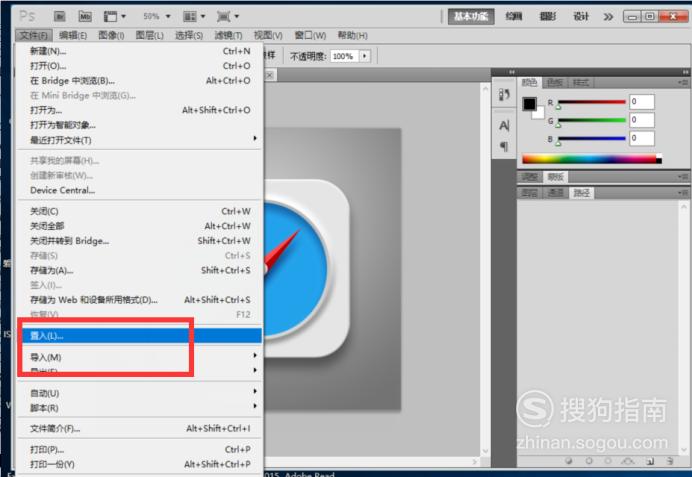This screenshot has width=692, height=477.
Task: Click create new path icon
Action: [x=650, y=461]
